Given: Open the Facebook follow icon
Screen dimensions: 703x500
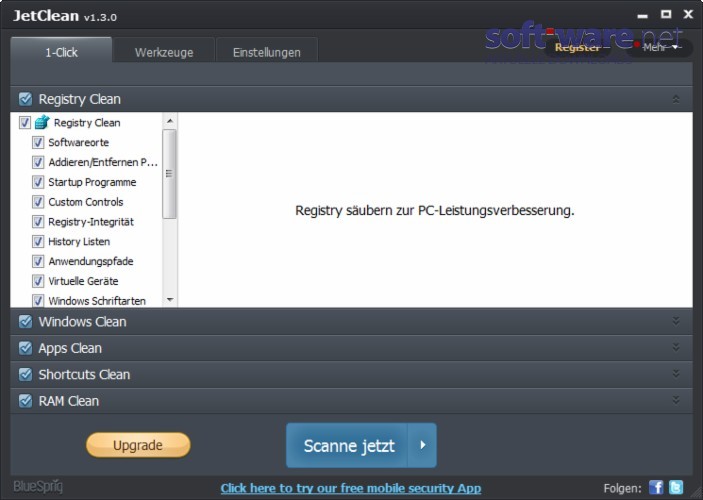Looking at the screenshot, I should pos(656,487).
